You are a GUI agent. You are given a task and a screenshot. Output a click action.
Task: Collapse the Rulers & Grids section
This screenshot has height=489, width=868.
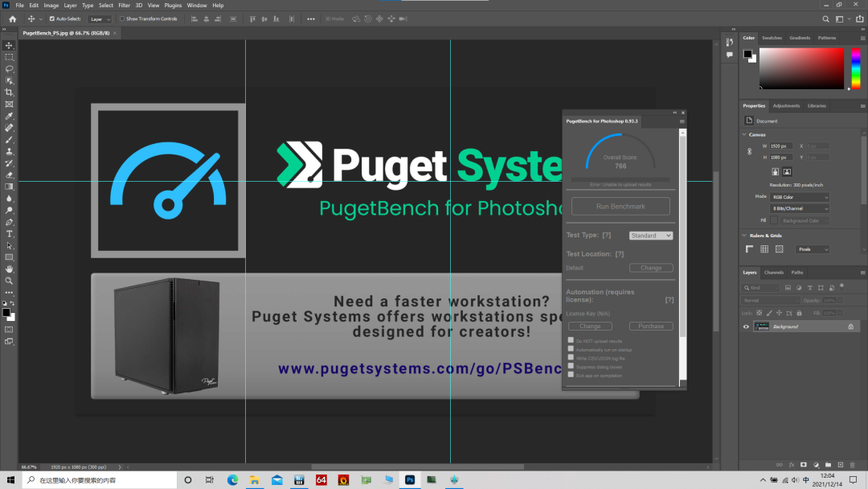[744, 236]
